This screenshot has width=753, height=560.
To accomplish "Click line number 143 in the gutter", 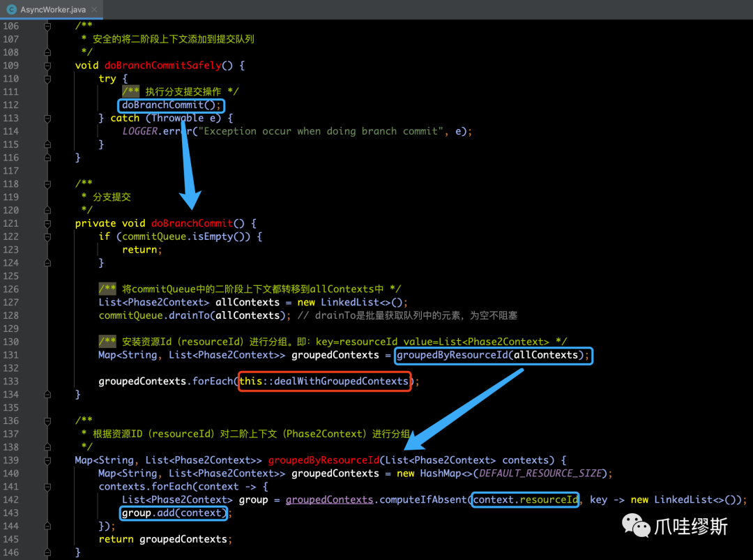I will click(x=10, y=513).
